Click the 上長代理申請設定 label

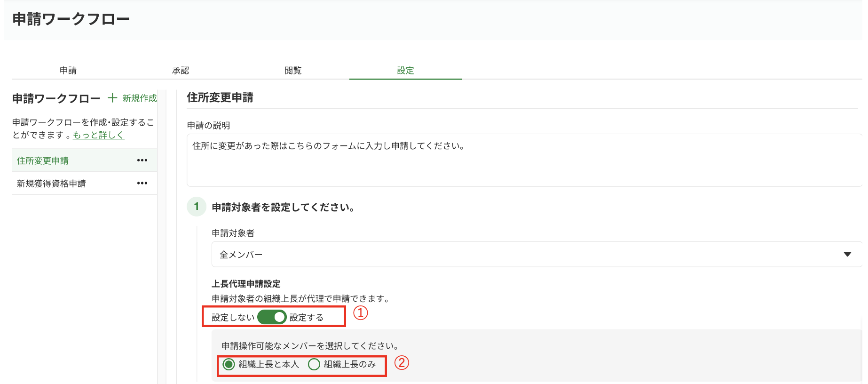pyautogui.click(x=246, y=284)
